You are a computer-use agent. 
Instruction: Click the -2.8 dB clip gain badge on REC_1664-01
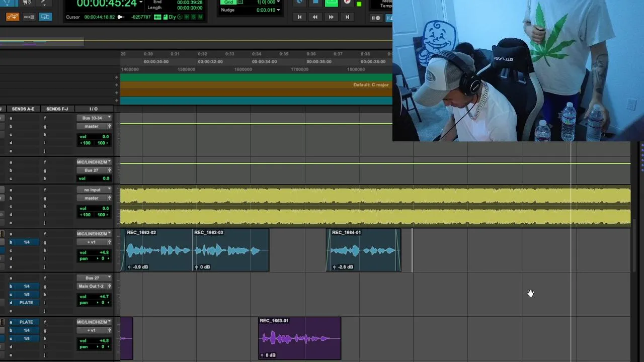coord(343,267)
